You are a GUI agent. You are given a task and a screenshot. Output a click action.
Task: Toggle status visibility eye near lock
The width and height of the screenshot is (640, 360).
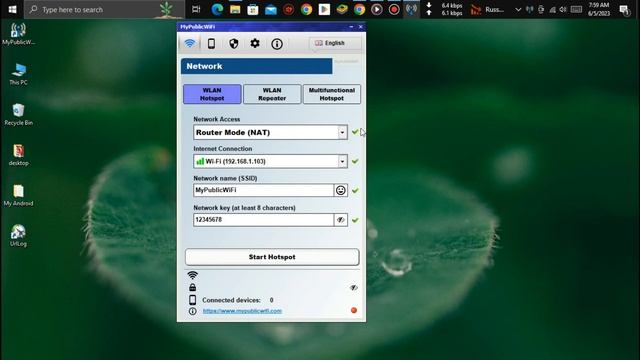[x=354, y=288]
